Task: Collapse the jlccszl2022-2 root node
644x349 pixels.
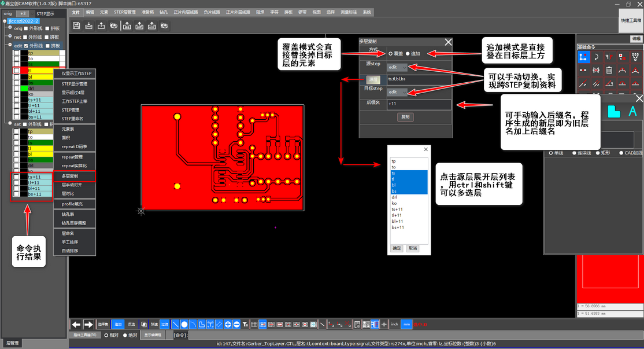Action: coord(5,21)
